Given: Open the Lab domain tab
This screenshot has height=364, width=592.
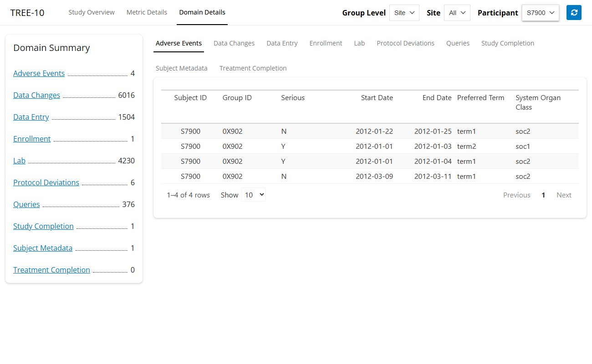Looking at the screenshot, I should pyautogui.click(x=359, y=43).
